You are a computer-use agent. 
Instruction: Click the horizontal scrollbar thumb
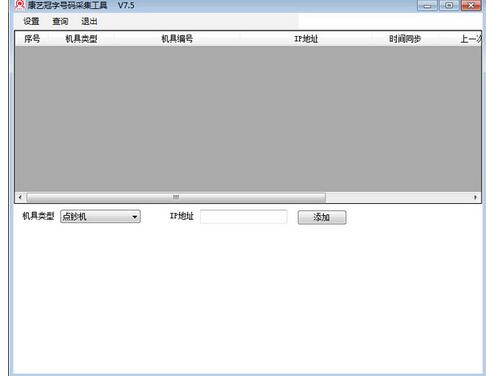coord(176,197)
